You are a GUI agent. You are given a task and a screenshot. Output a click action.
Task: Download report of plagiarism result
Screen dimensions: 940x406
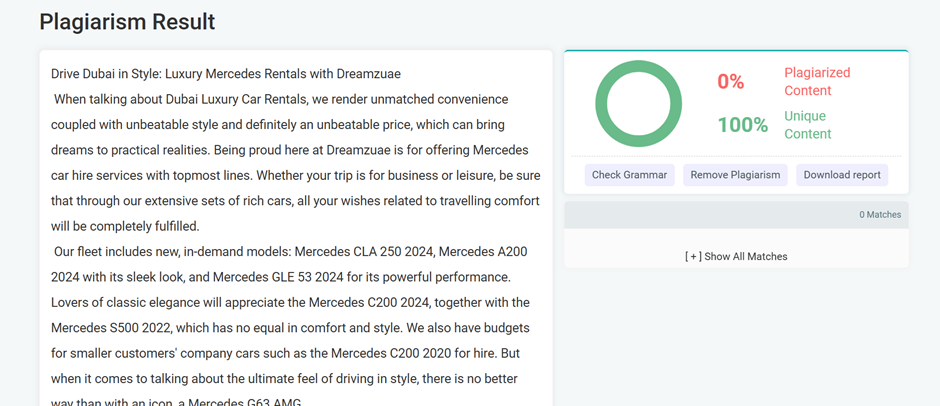point(842,175)
